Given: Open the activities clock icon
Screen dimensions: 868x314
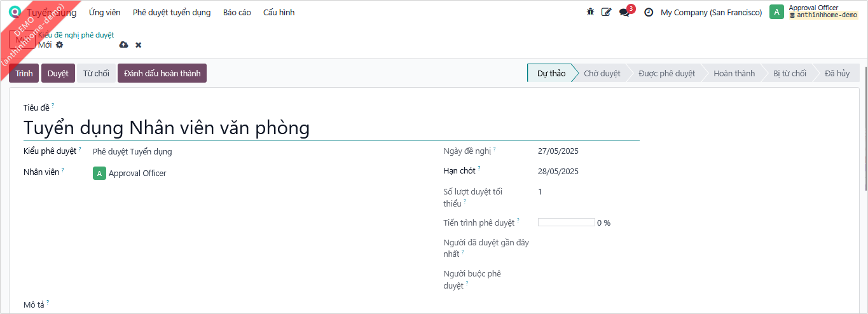Looking at the screenshot, I should (x=649, y=12).
